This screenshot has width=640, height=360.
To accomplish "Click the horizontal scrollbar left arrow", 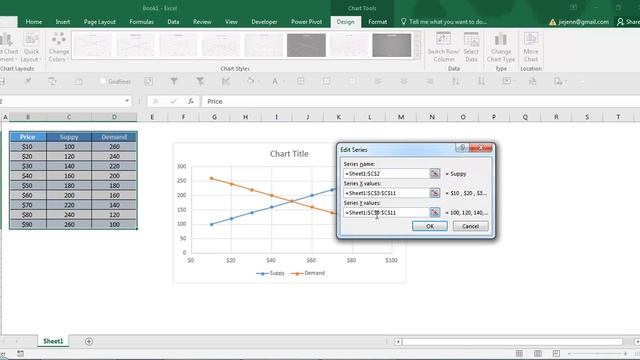I will point(398,341).
